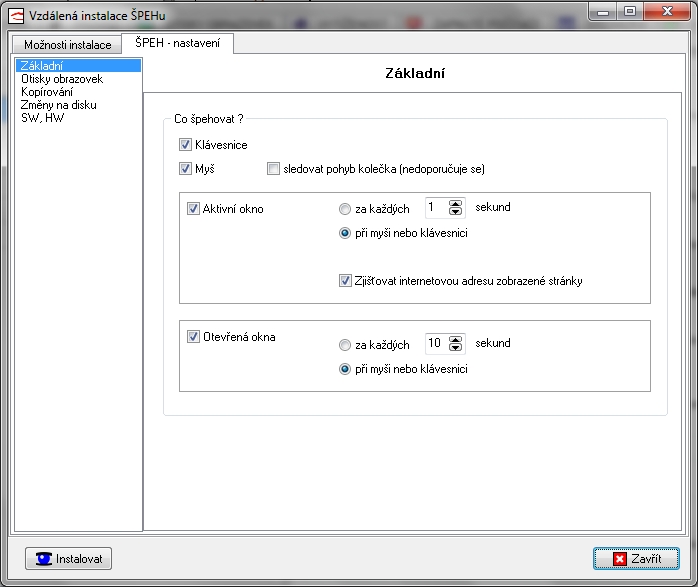Click the Základní heading text

tap(415, 73)
